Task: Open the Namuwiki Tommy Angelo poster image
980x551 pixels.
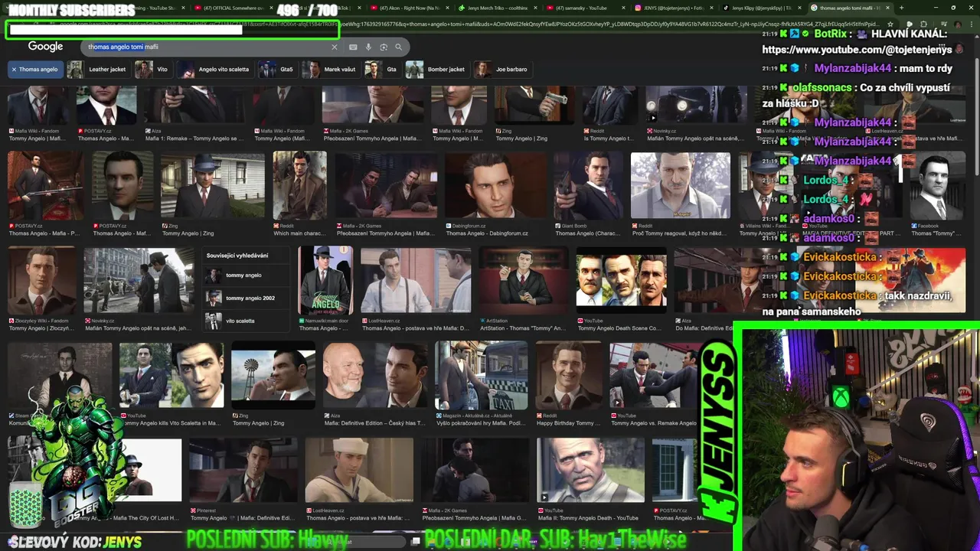Action: pos(325,279)
